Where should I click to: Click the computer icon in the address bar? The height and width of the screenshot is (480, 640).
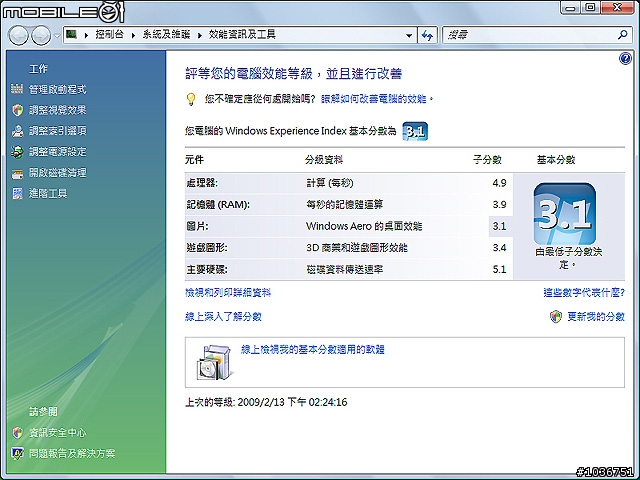click(x=72, y=35)
